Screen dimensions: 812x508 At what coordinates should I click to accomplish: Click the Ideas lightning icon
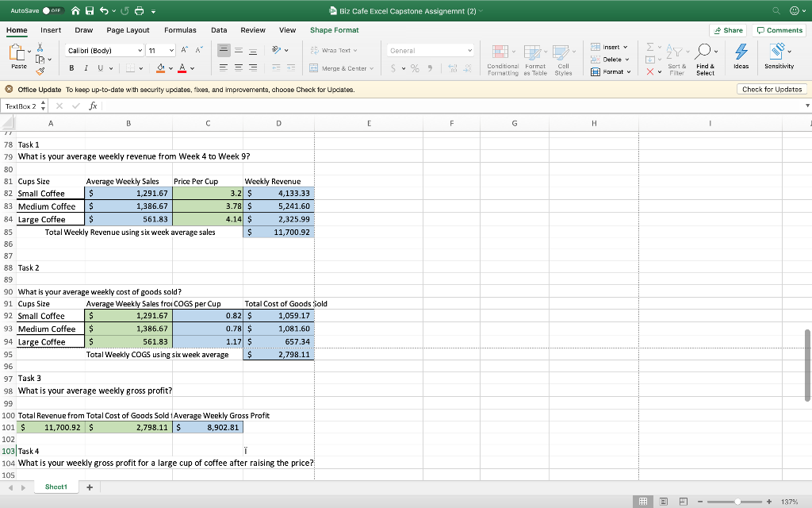coord(741,52)
